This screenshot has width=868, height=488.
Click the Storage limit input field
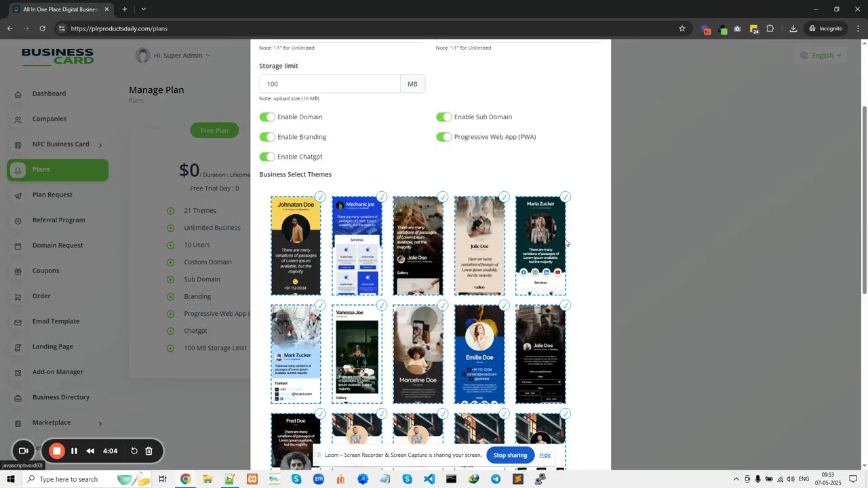[x=330, y=84]
